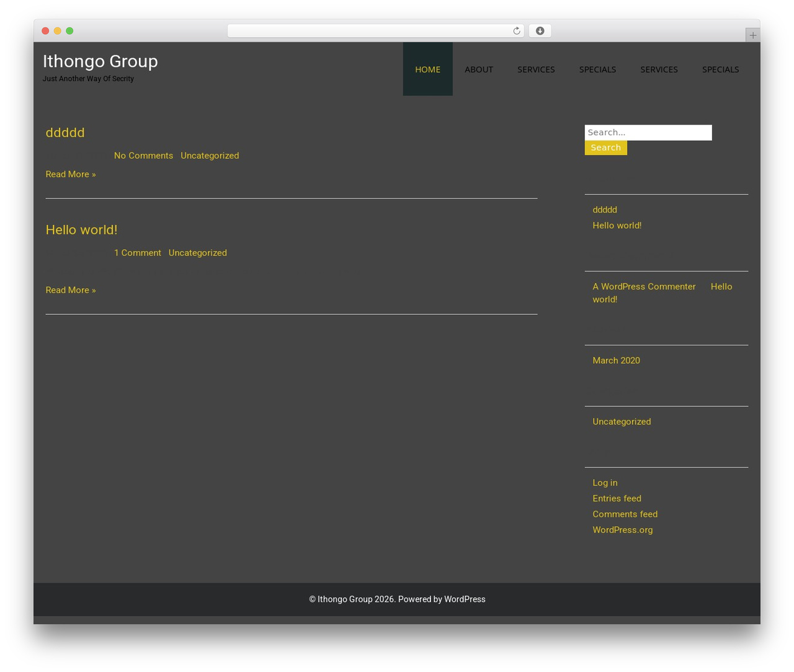Click the yellow Search button

(x=606, y=148)
